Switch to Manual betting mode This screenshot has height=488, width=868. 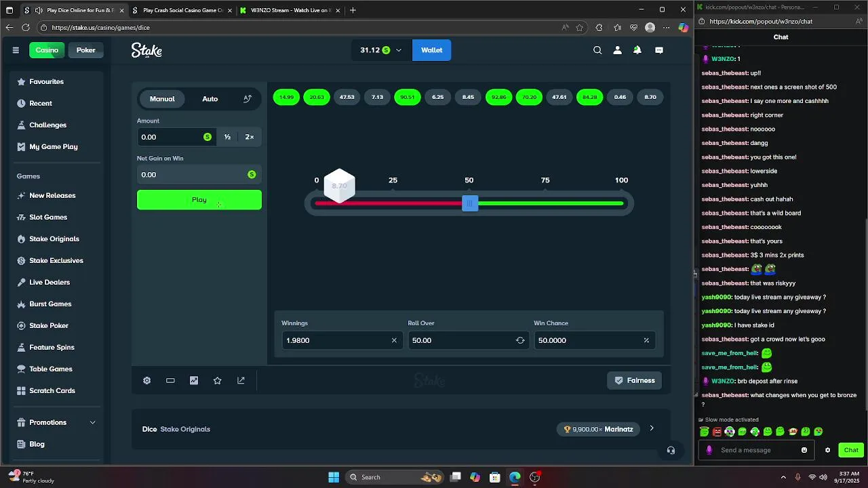click(x=162, y=99)
